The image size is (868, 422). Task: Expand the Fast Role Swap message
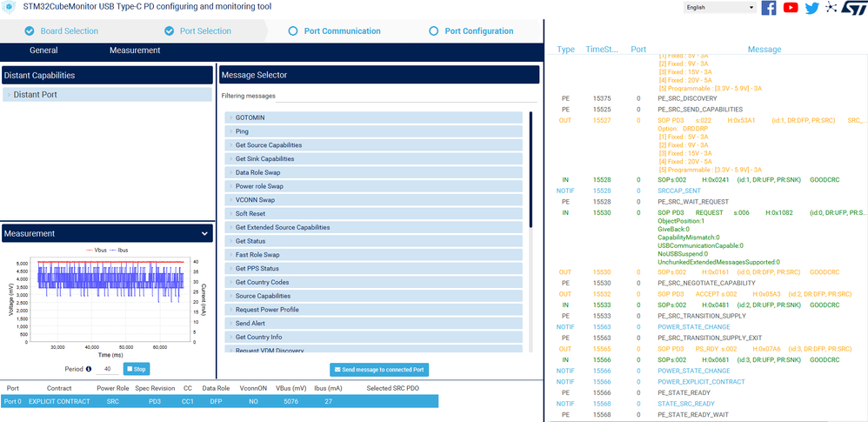(374, 255)
